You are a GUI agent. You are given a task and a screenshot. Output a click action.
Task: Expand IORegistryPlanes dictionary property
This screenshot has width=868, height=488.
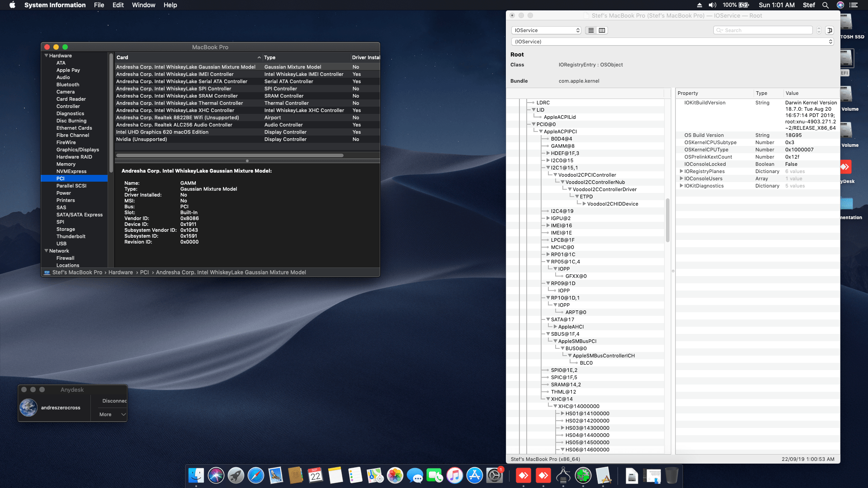681,171
